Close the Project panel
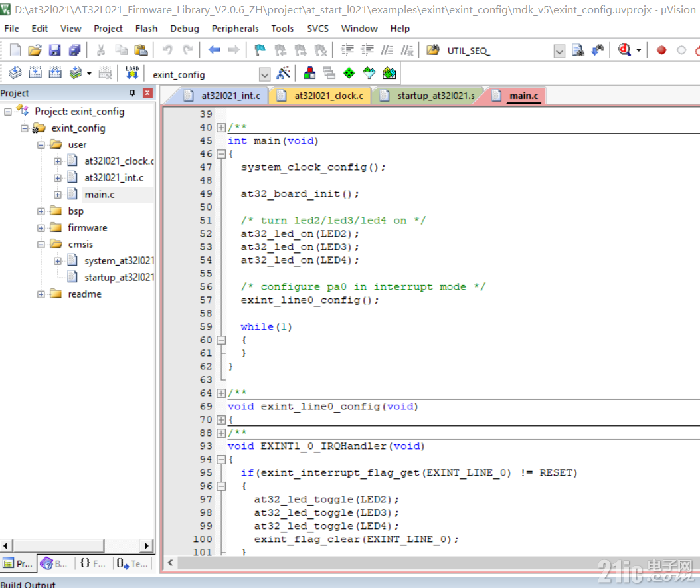Image resolution: width=700 pixels, height=588 pixels. tap(147, 93)
